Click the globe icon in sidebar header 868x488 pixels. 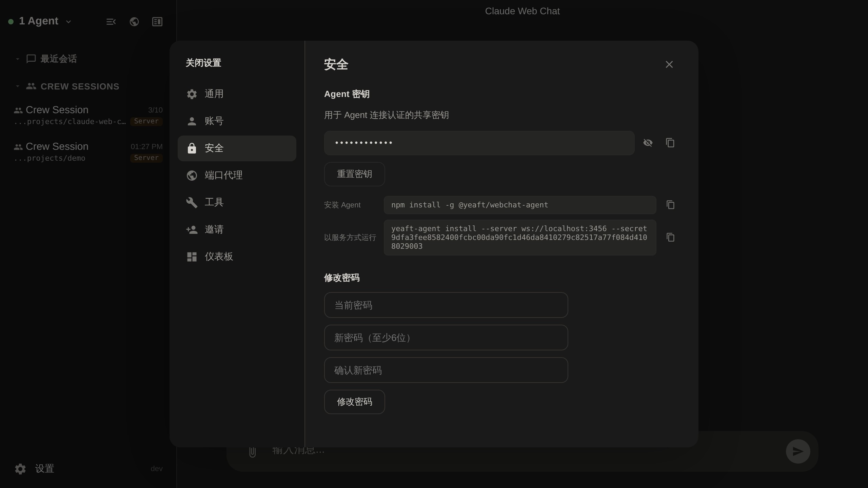(134, 22)
